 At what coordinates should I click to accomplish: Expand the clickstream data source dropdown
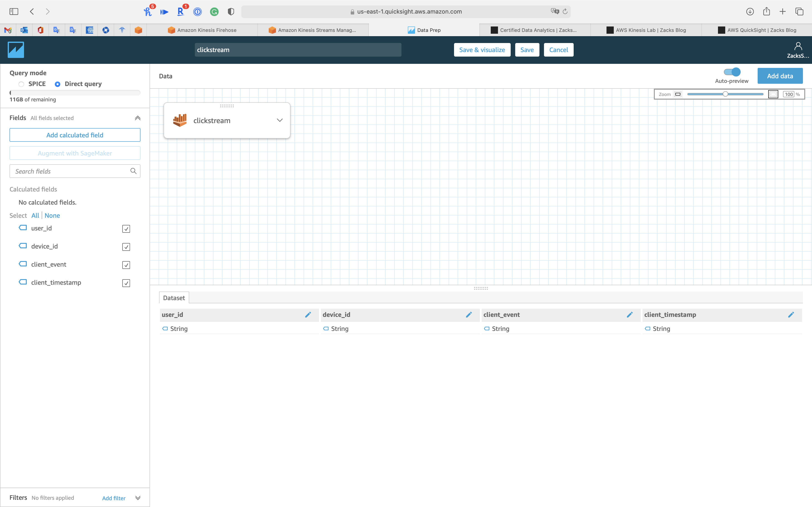click(280, 120)
